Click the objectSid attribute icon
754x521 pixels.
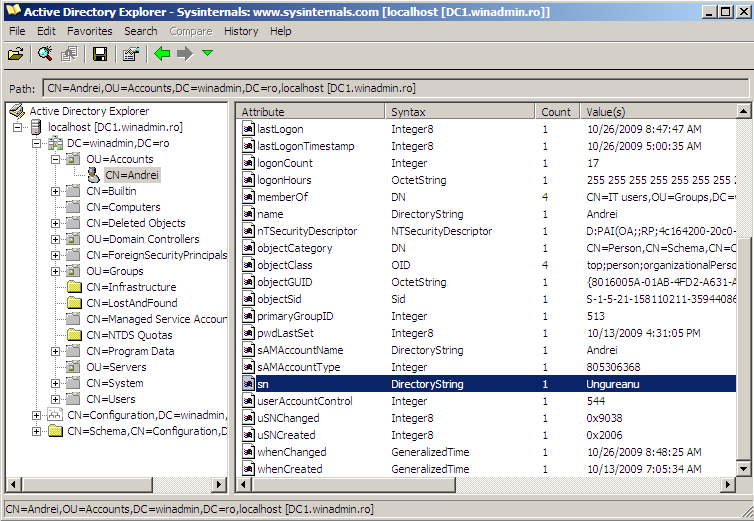coord(248,299)
